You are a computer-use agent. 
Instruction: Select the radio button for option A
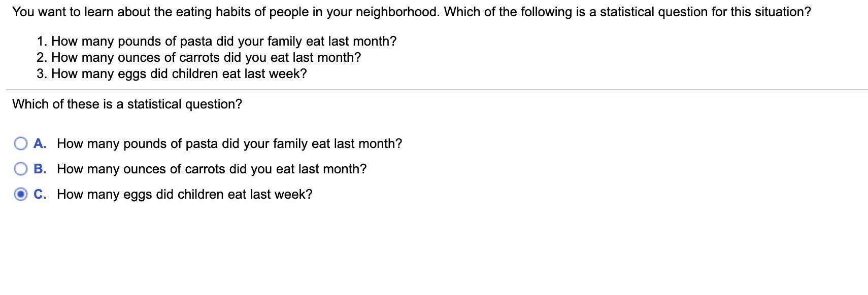click(21, 144)
